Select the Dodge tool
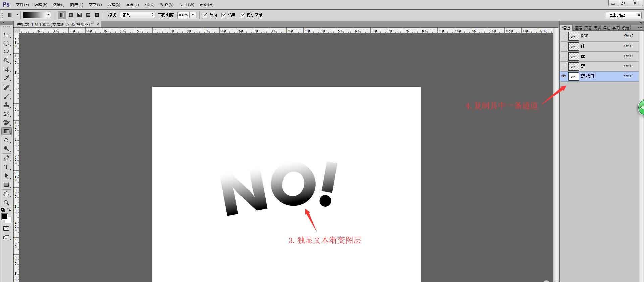 point(6,149)
